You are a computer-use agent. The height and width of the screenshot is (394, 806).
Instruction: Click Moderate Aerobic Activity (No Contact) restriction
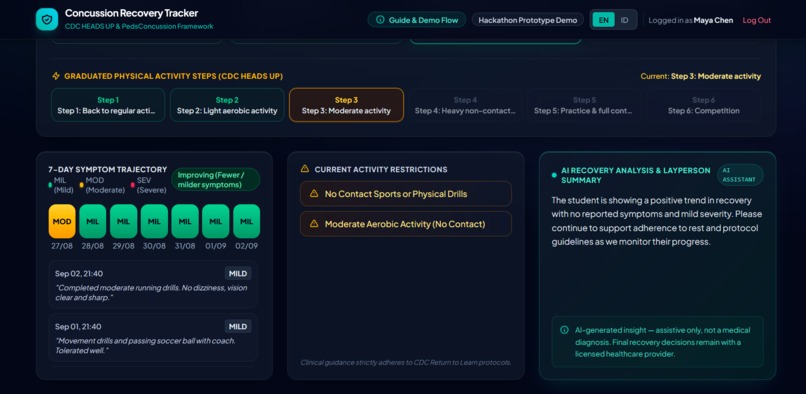[x=406, y=224]
